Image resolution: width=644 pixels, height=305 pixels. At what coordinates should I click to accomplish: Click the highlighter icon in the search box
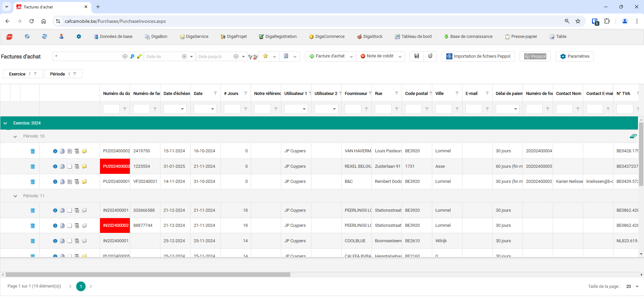pos(140,56)
